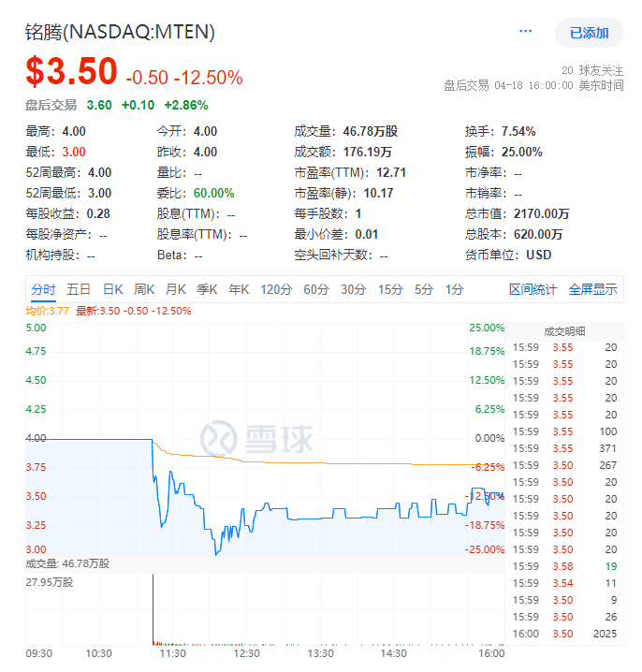Open the 区间统计 link
The image size is (642, 672).
pyautogui.click(x=533, y=290)
